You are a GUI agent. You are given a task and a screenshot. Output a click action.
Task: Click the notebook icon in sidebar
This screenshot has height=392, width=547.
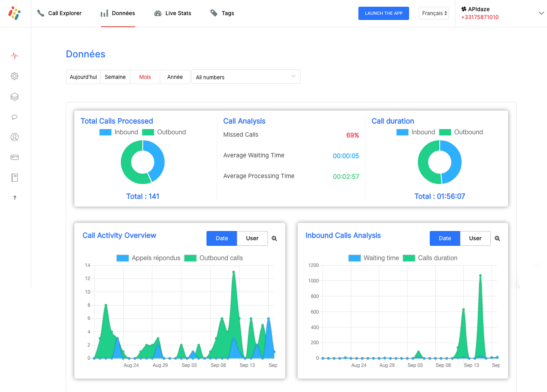coord(15,178)
